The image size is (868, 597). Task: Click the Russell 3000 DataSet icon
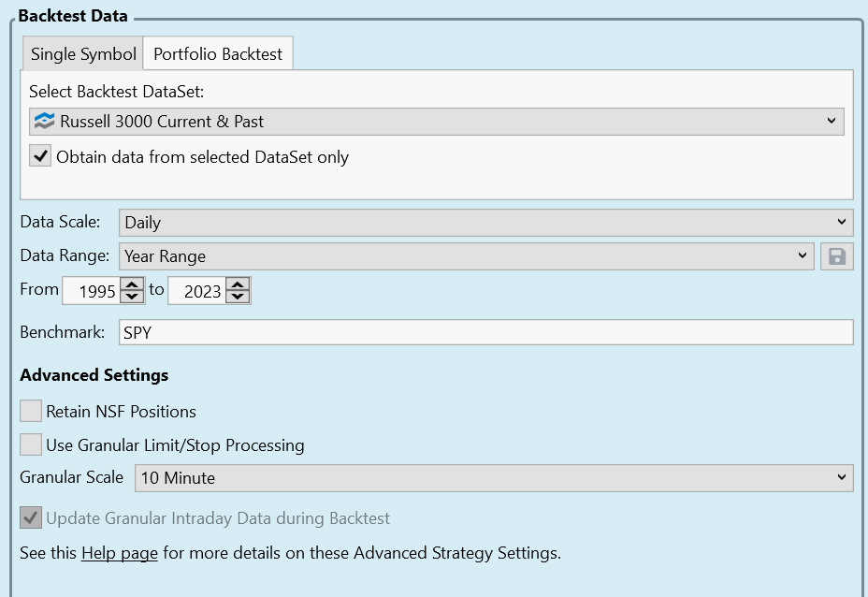pyautogui.click(x=44, y=122)
